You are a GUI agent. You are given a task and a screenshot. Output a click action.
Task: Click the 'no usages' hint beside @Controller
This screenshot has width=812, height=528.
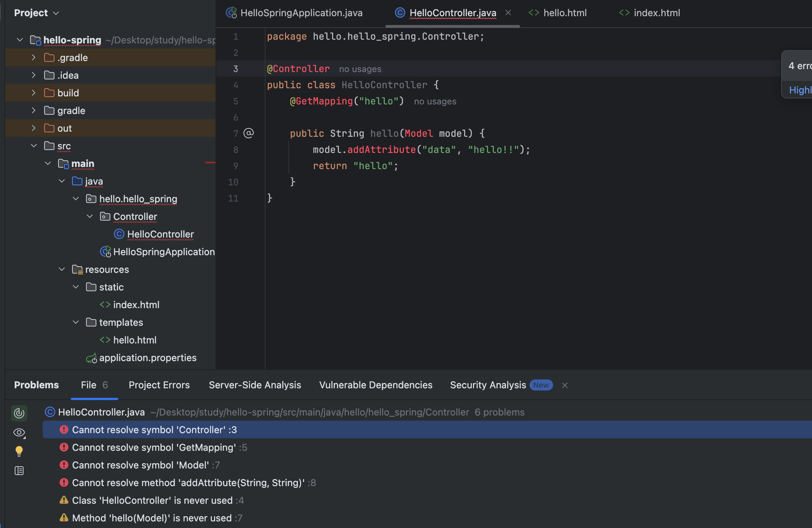point(360,69)
